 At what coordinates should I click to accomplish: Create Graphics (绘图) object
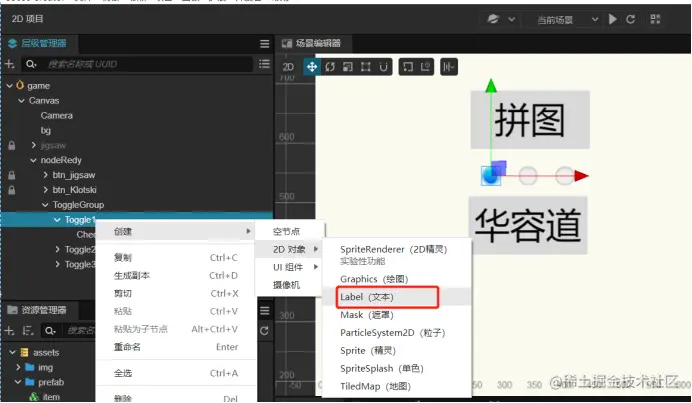(396, 279)
